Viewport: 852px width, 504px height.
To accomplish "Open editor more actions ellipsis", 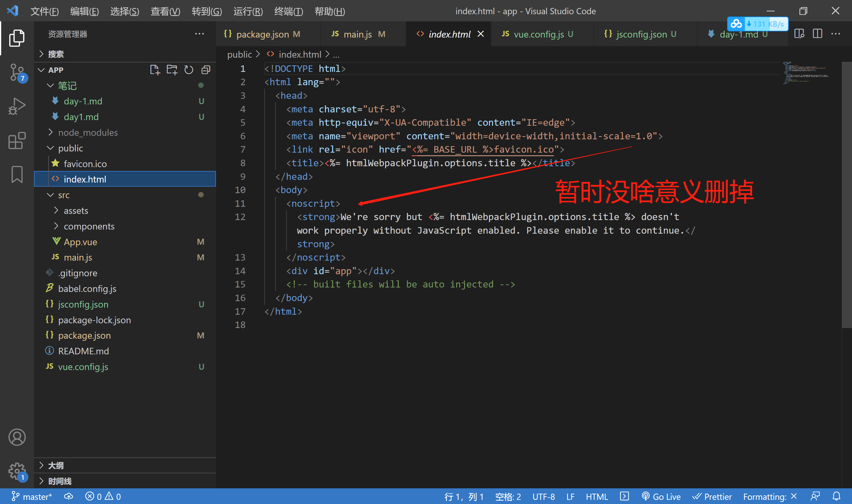I will [x=835, y=34].
